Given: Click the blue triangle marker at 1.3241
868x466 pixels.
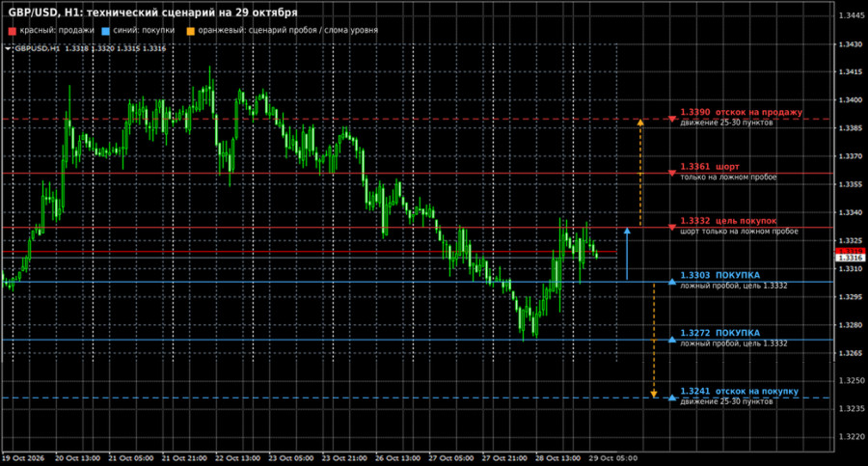Looking at the screenshot, I should [x=672, y=397].
